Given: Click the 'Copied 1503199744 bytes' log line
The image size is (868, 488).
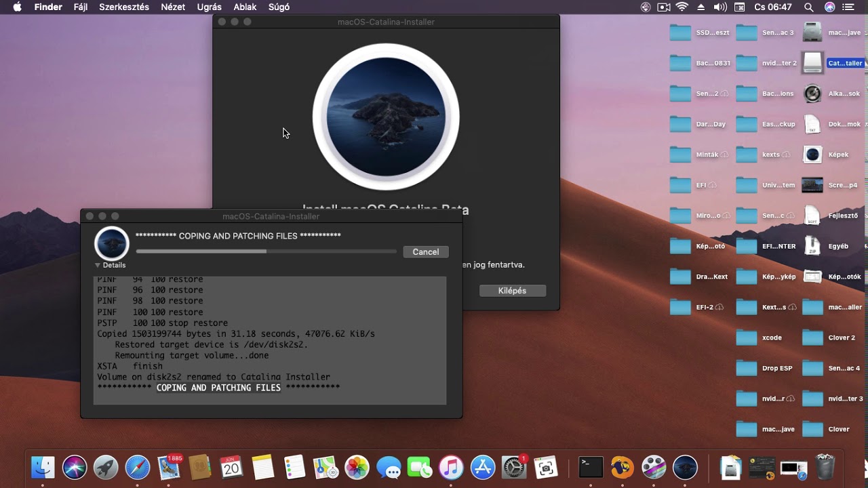Looking at the screenshot, I should (236, 333).
